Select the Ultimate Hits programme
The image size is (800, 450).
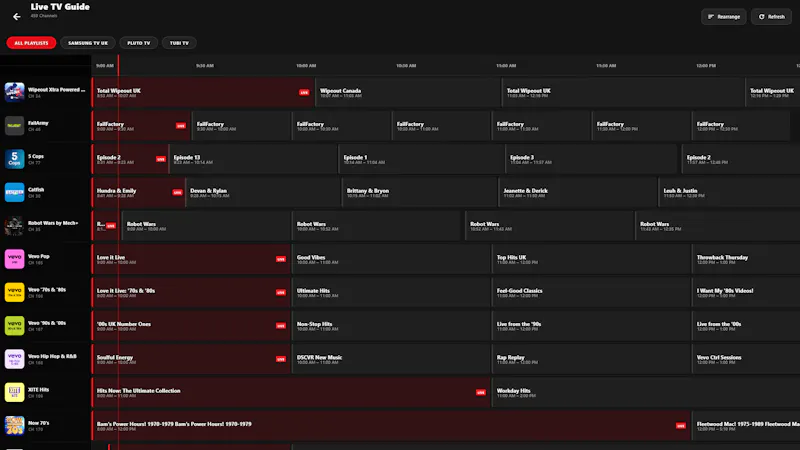pos(391,292)
